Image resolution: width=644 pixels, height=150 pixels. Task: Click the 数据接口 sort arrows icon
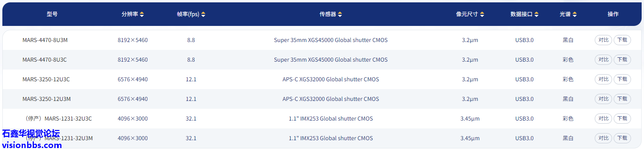pos(536,14)
